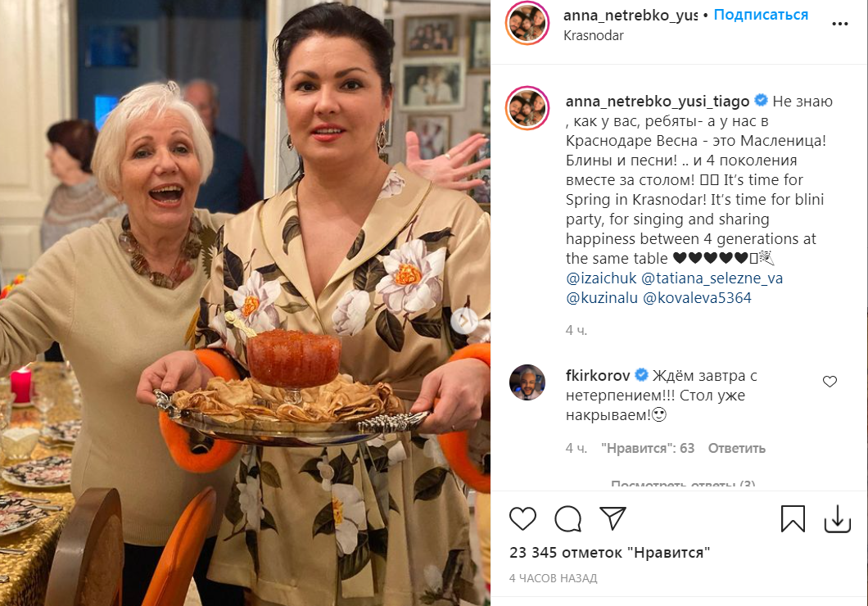Screen dimensions: 868x606
Task: Open the @kovaleva5364 mention link
Action: [697, 298]
